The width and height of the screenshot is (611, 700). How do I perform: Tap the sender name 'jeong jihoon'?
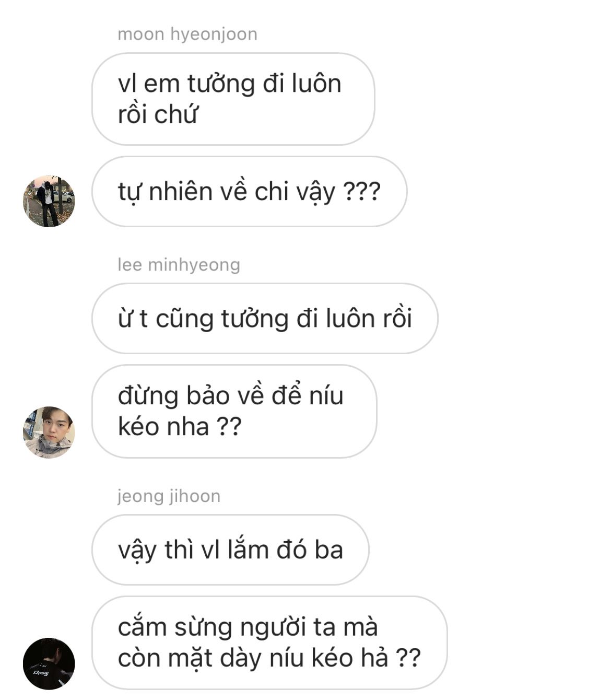coord(169,496)
